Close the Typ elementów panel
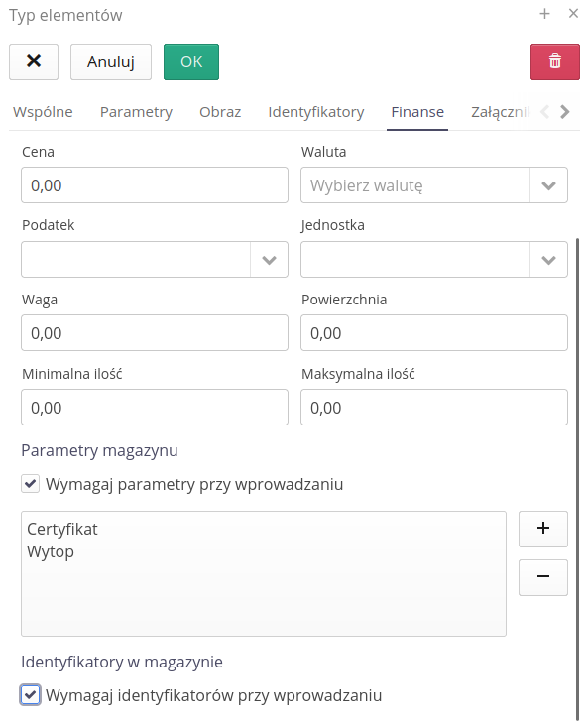587x728 pixels. [x=573, y=14]
